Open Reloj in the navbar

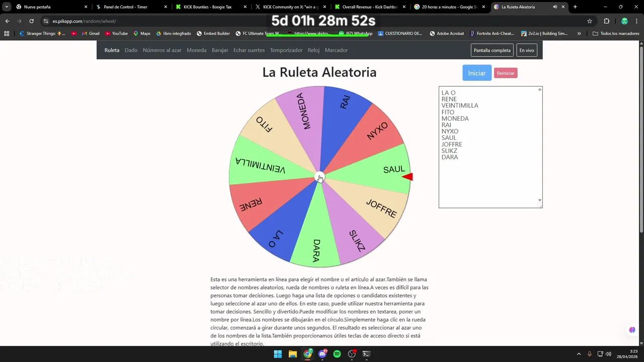[313, 50]
